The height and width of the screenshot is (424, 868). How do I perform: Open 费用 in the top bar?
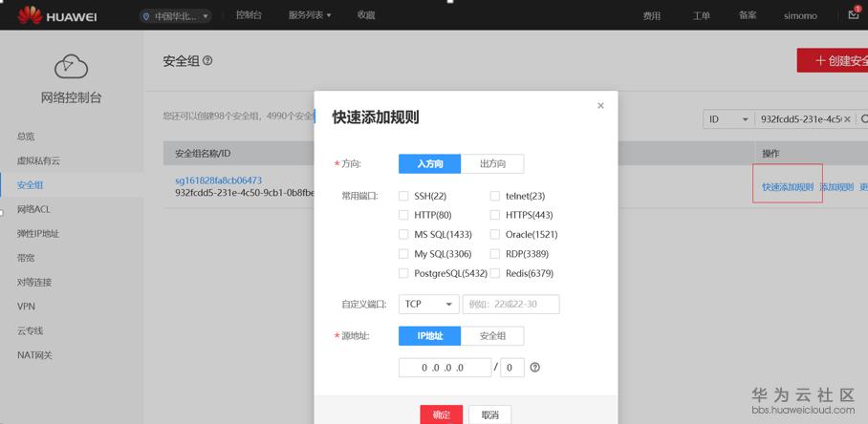pos(652,16)
